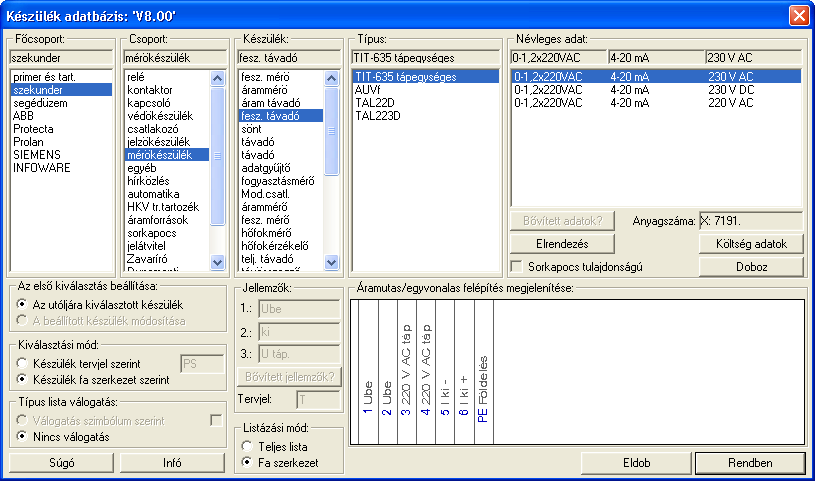Select nominal data row with 220 V AC
Viewport: 815px width, 481px height.
click(x=656, y=103)
